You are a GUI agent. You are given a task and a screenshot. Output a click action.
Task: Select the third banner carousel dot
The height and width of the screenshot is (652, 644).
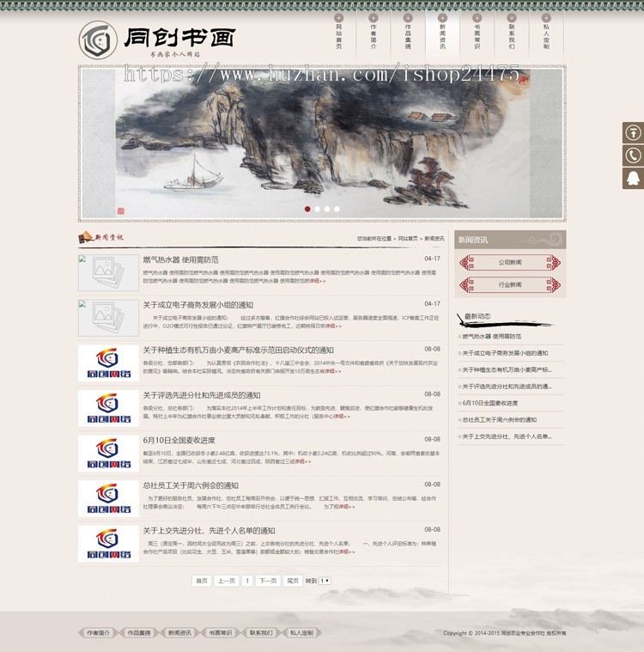pos(327,209)
